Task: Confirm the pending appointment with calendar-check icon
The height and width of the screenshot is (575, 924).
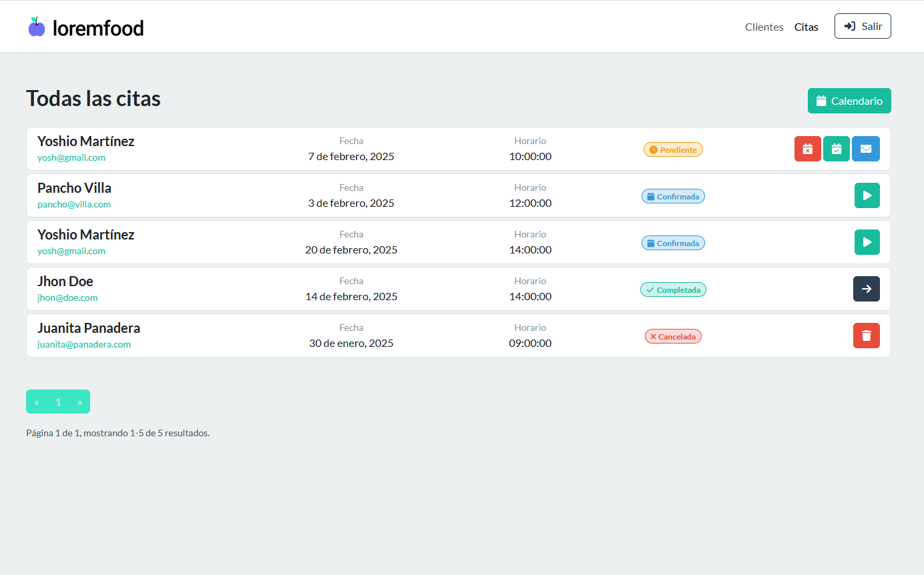Action: [836, 149]
